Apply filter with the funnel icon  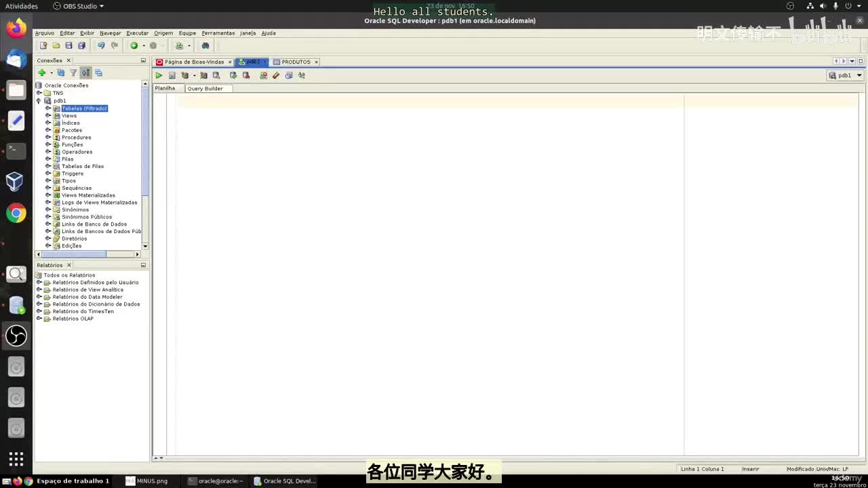[x=73, y=73]
